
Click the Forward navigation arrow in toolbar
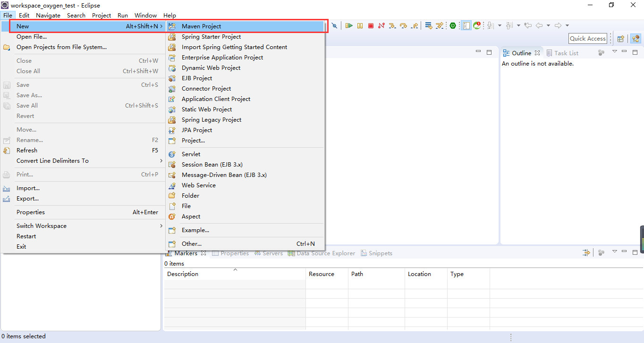click(x=558, y=25)
